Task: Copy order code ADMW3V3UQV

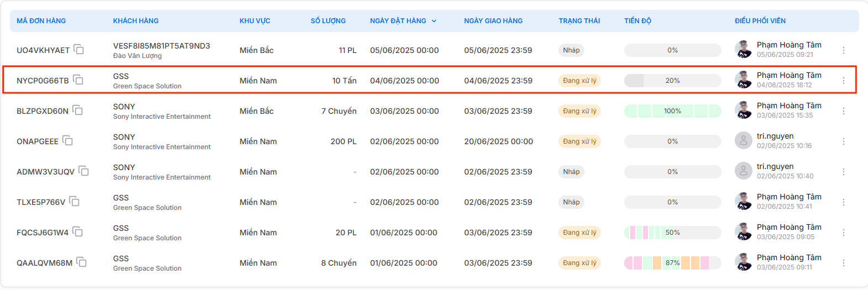Action: 84,171
